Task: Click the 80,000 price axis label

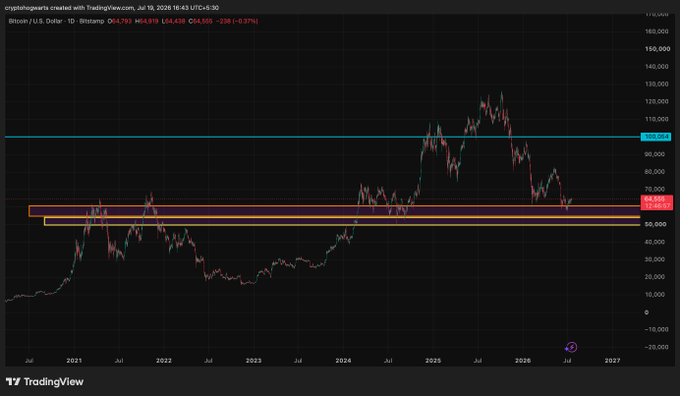Action: tap(655, 172)
